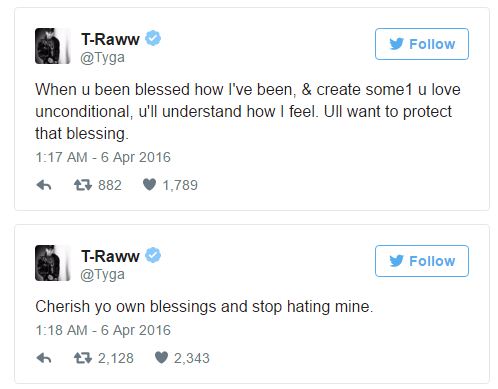
Task: Like the first tweet with 1,789 likes
Action: 149,184
